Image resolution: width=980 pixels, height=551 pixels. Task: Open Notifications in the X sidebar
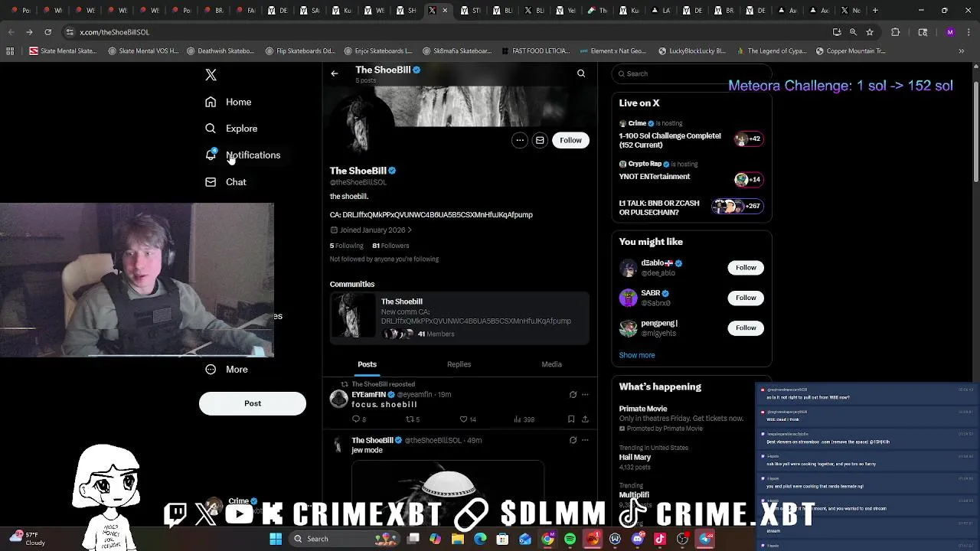(x=243, y=155)
